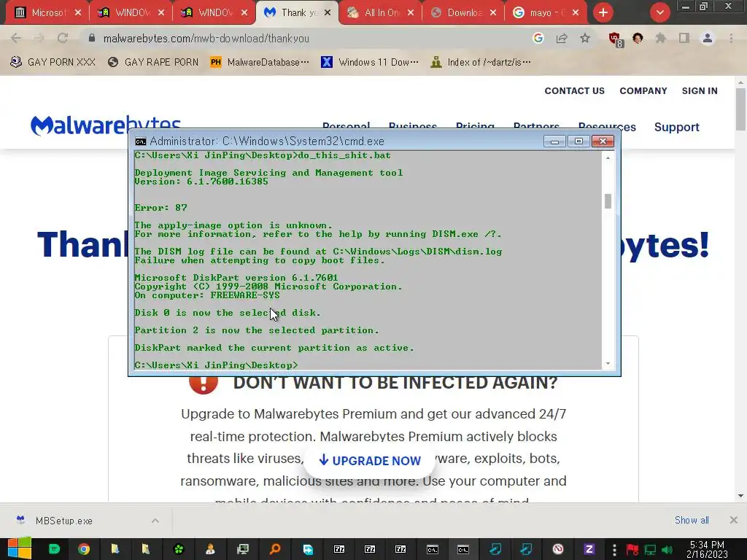Screen dimensions: 747x560
Task: Open the Chrome profile avatar button
Action: coord(708,38)
